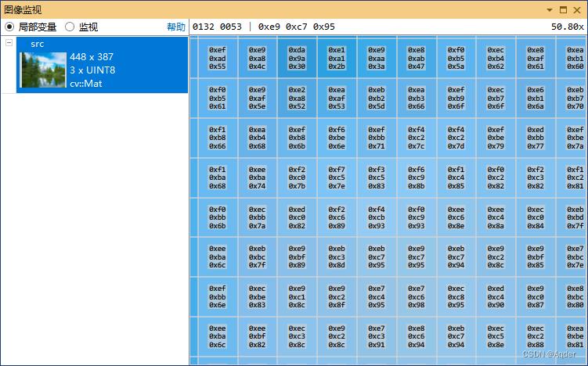
Task: Click the src image thumbnail
Action: pyautogui.click(x=42, y=70)
